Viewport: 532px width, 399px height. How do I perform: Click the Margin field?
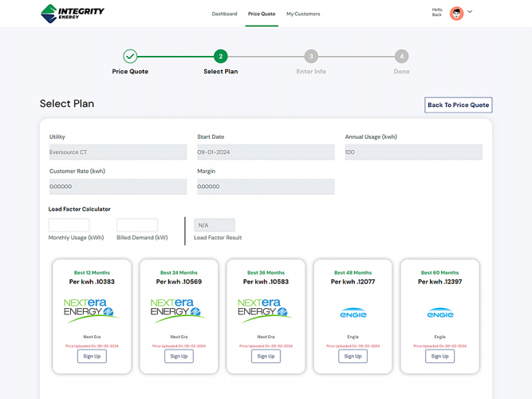tap(266, 187)
